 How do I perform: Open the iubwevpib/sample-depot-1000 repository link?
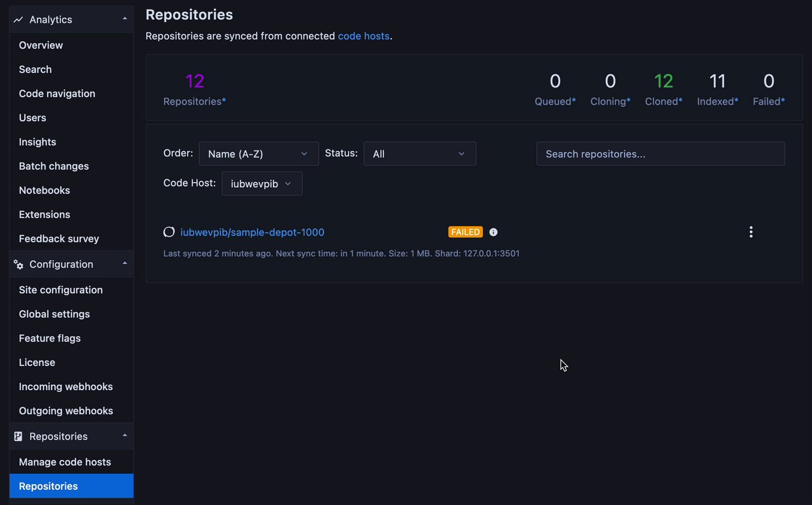[252, 232]
